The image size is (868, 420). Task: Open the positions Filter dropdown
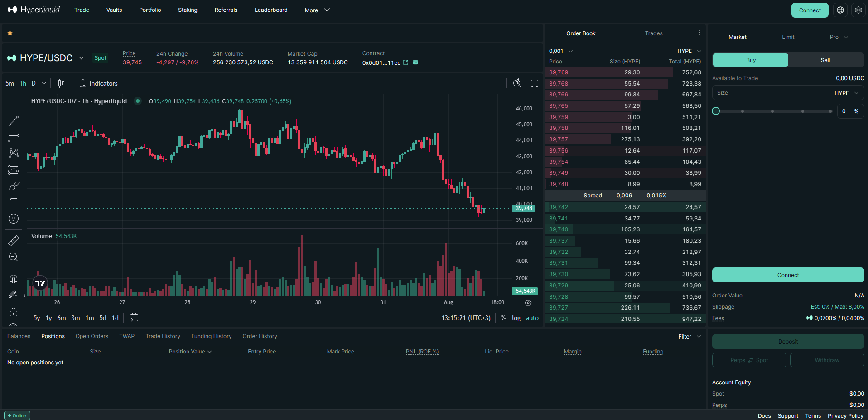point(690,337)
